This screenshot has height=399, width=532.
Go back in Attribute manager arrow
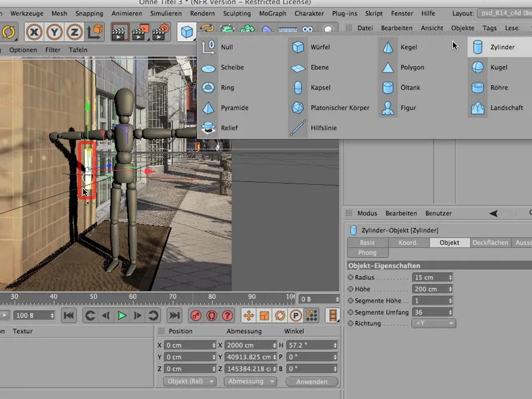coord(493,213)
